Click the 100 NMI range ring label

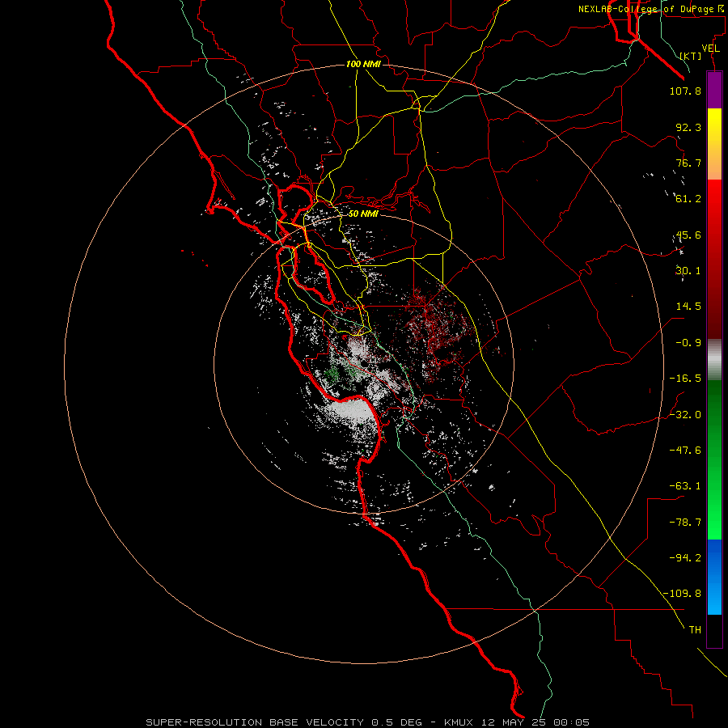point(363,64)
